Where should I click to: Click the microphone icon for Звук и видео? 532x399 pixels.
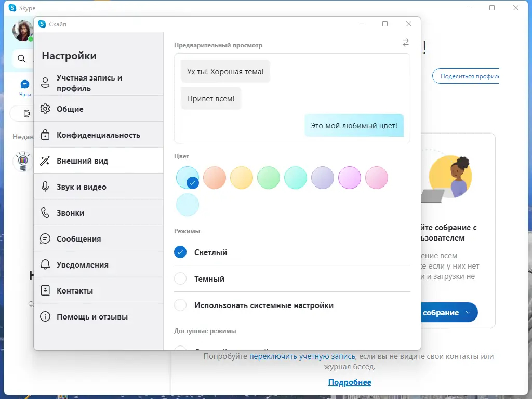45,187
